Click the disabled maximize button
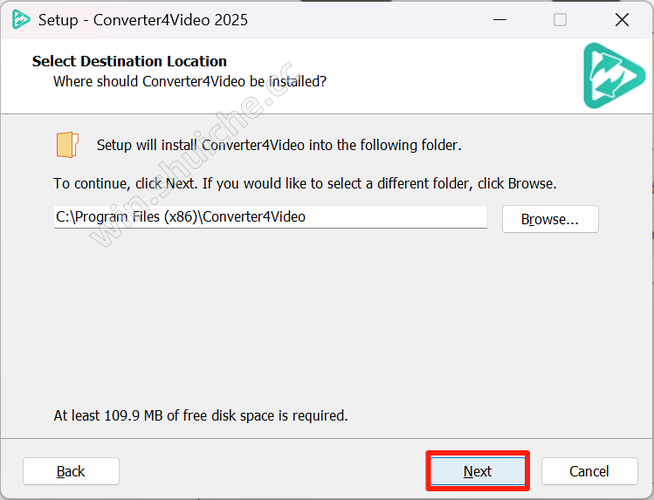 (560, 20)
